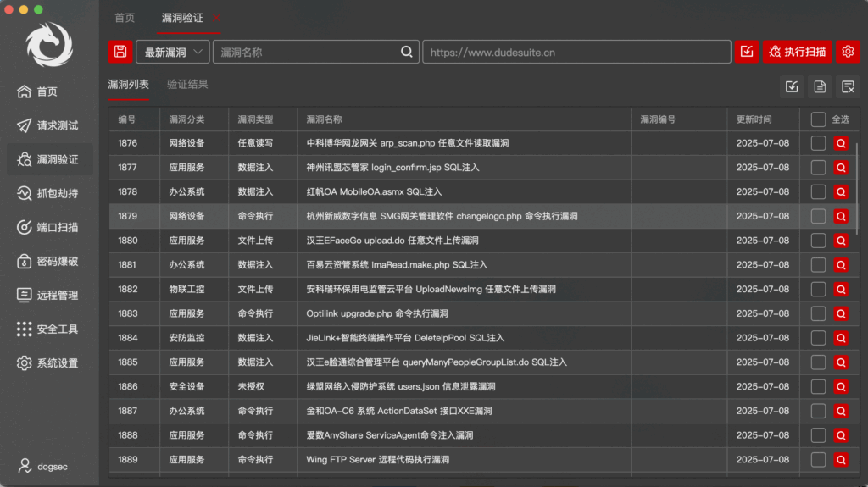Click the 执行扫描 button
868x487 pixels.
tap(797, 52)
